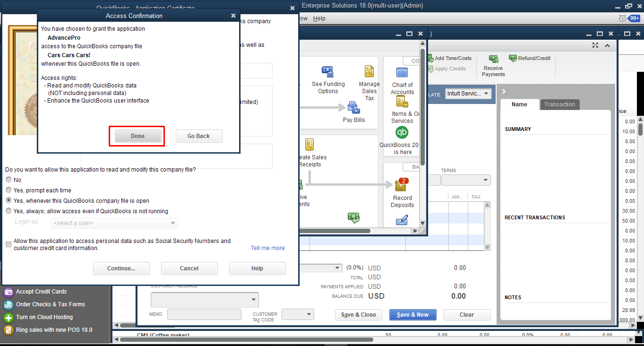Open the Intuit Service template dropdown
The width and height of the screenshot is (644, 346).
tap(468, 94)
